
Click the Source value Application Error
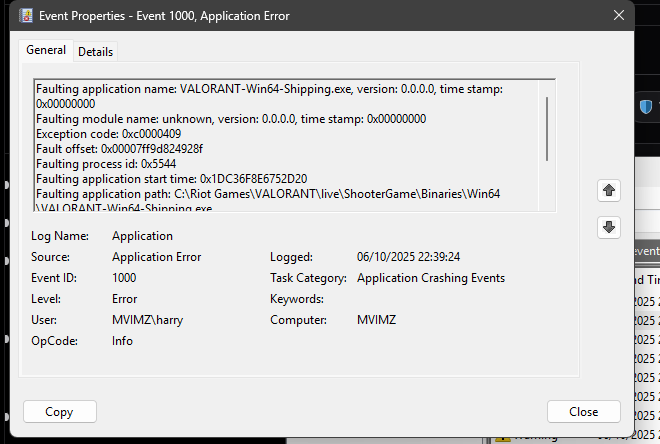click(x=157, y=257)
